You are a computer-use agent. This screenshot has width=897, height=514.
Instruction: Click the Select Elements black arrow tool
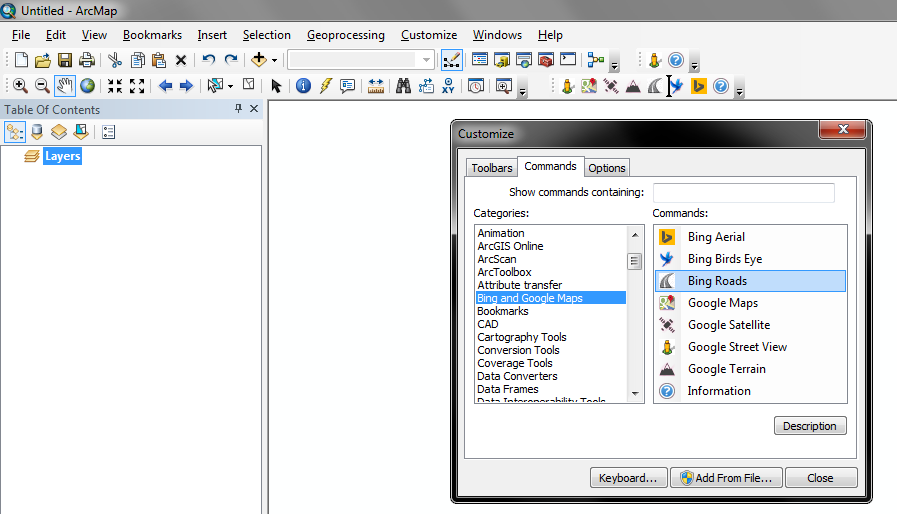(x=276, y=86)
